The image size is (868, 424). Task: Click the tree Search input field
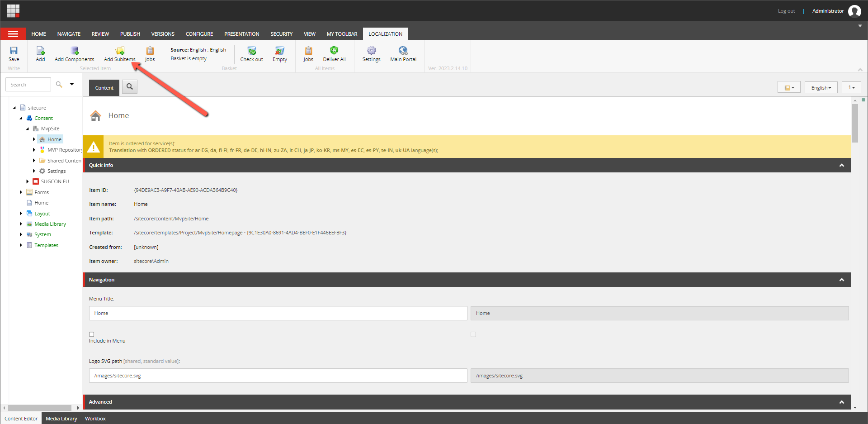[x=28, y=85]
